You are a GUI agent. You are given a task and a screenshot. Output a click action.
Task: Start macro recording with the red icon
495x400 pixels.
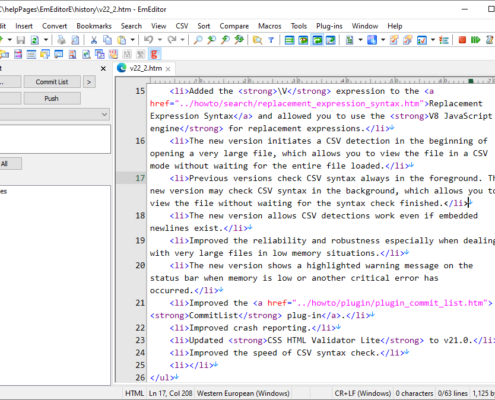coord(462,40)
